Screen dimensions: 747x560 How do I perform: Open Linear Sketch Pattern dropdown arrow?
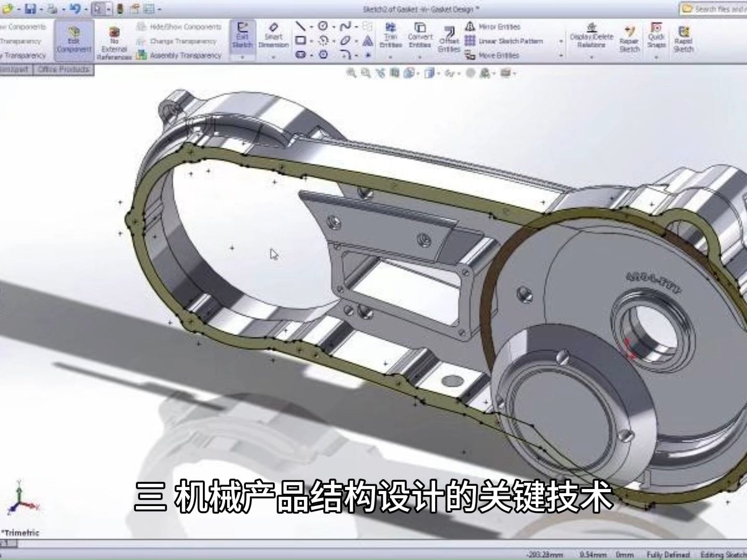(561, 41)
